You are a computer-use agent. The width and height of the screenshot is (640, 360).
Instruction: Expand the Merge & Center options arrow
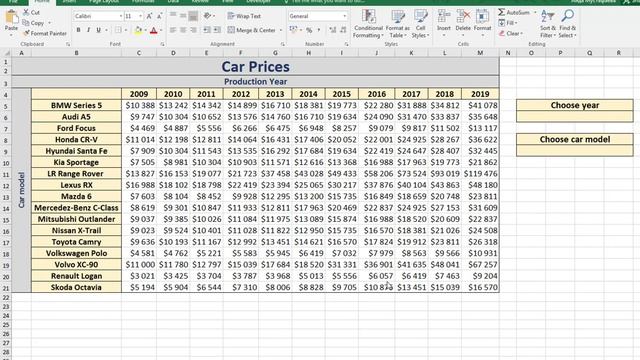click(x=280, y=30)
